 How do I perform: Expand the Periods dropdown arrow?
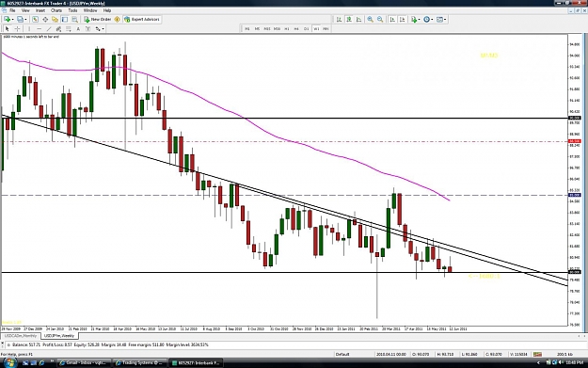(x=432, y=20)
